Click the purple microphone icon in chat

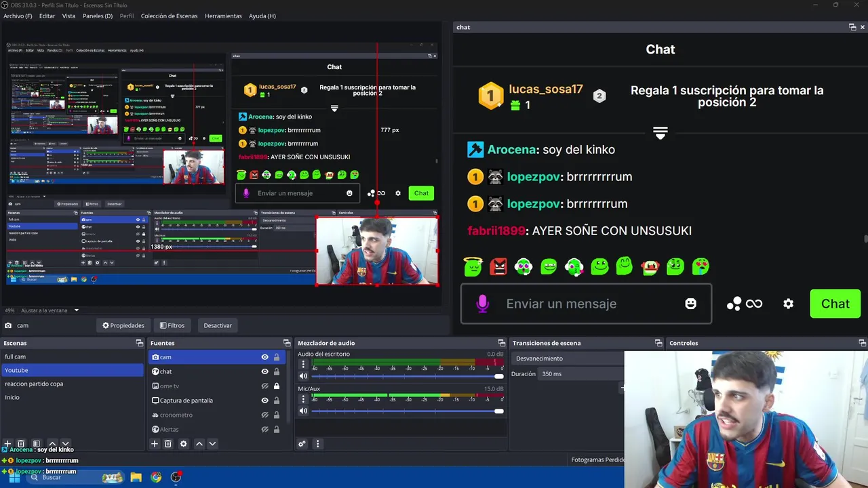tap(482, 304)
